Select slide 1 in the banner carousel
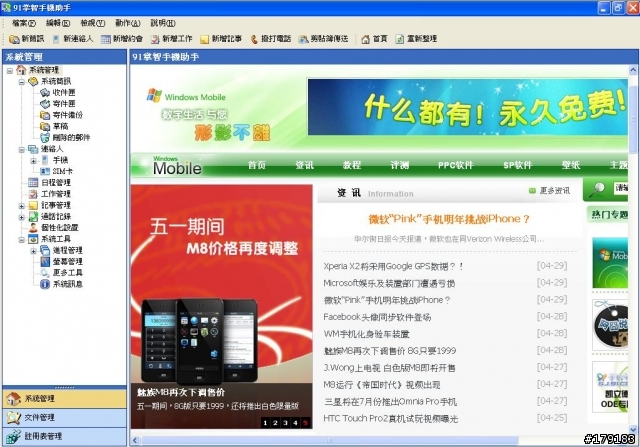This screenshot has height=447, width=640. [x=265, y=423]
